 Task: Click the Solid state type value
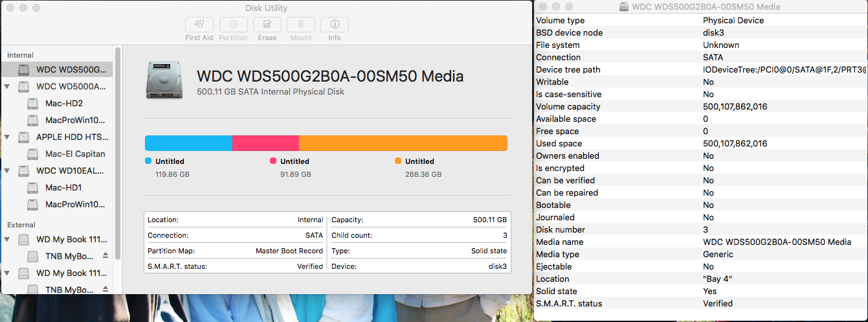click(489, 251)
